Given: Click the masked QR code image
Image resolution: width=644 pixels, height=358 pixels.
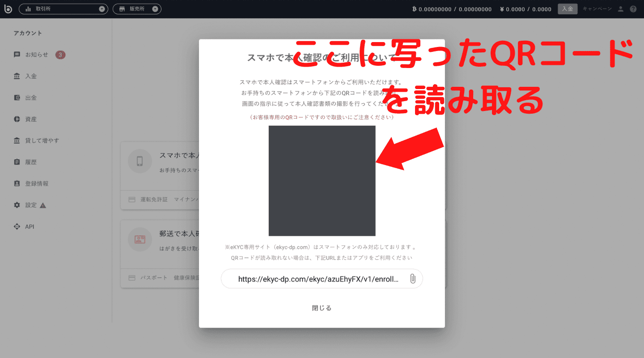Looking at the screenshot, I should coord(322,181).
